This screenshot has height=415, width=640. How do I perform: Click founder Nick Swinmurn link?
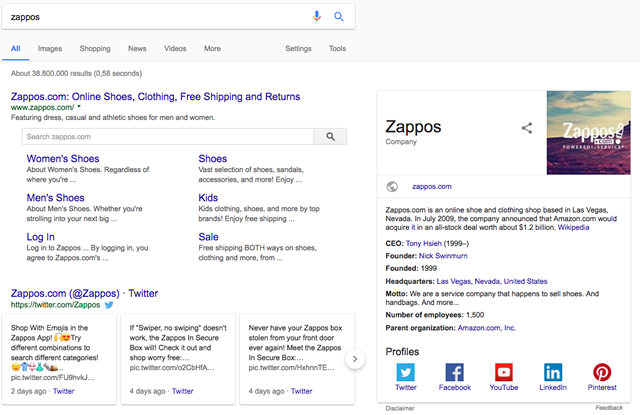coord(443,256)
